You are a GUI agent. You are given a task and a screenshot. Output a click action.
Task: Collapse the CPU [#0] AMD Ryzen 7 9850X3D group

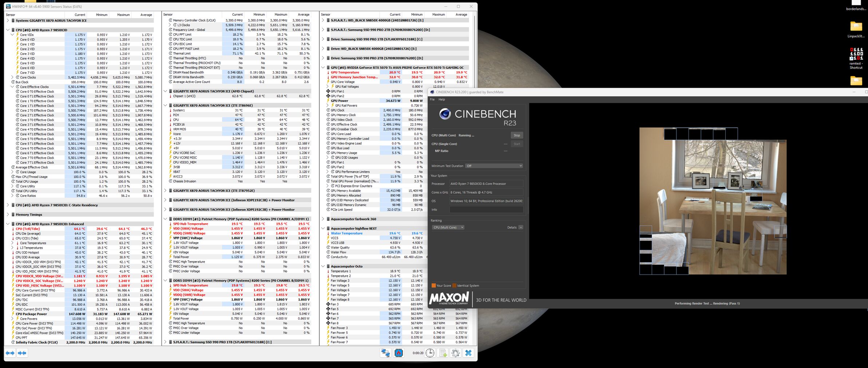(x=8, y=30)
